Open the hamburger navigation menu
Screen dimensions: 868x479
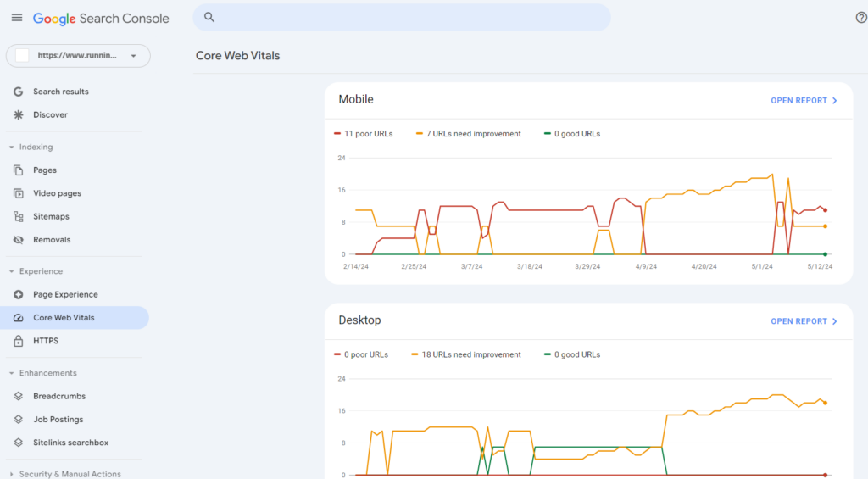click(x=17, y=18)
